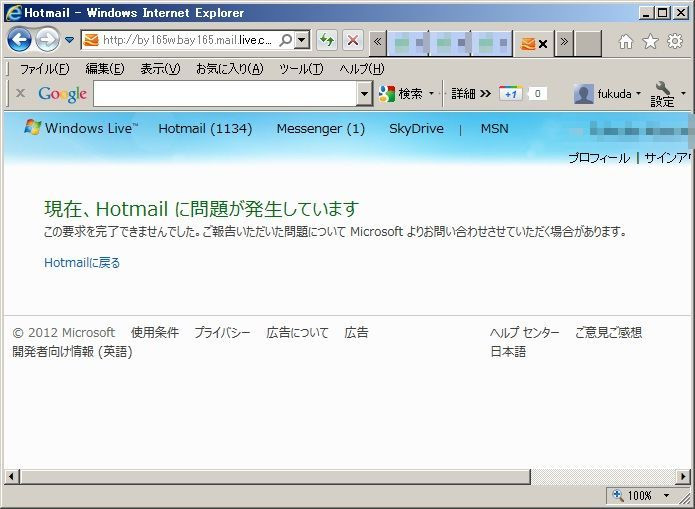This screenshot has width=695, height=509.
Task: Open Favorites with the star icon
Action: [650, 42]
